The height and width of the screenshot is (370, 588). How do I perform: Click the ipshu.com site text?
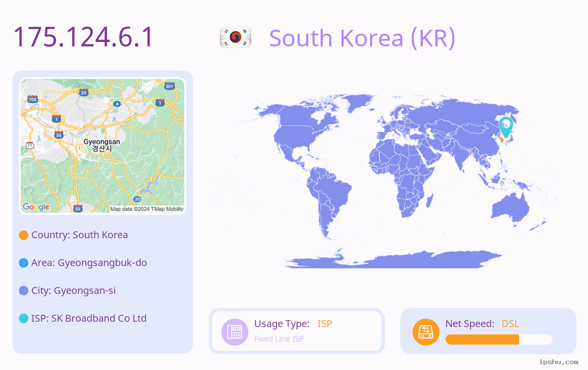[559, 362]
